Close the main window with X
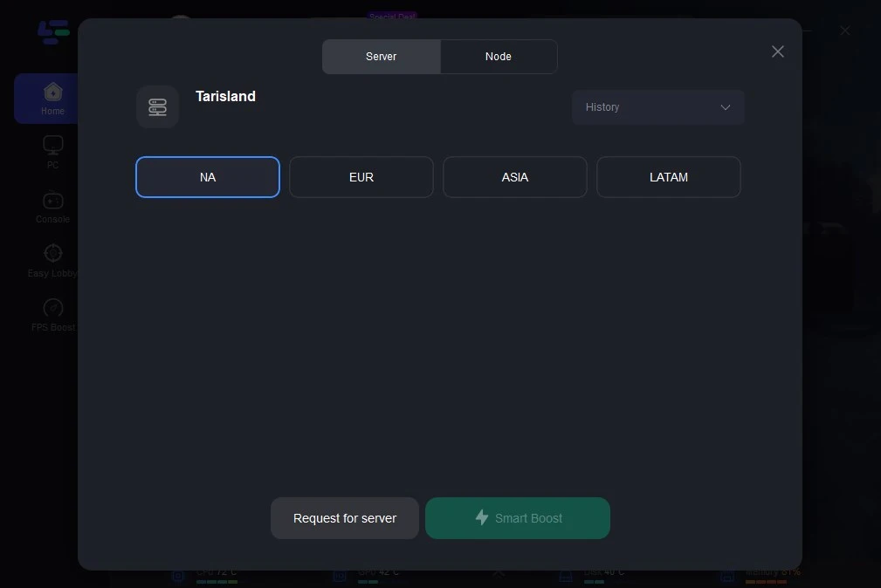The width and height of the screenshot is (881, 588). 845,31
